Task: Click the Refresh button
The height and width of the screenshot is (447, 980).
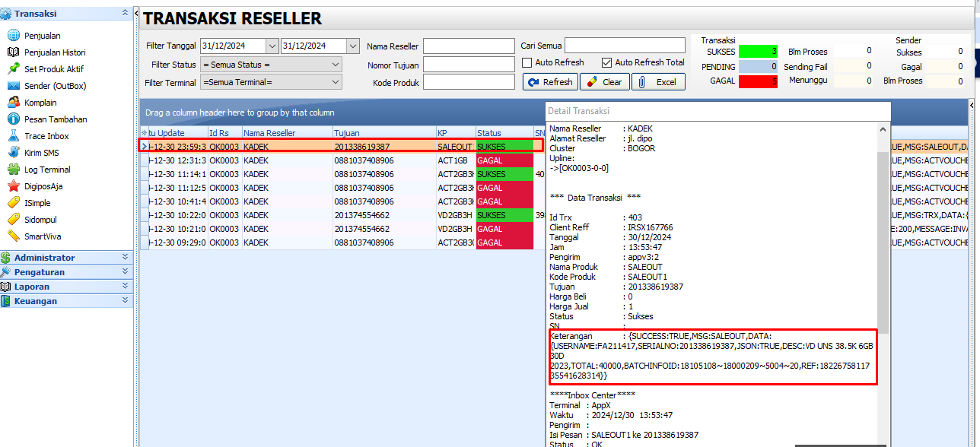Action: point(549,81)
